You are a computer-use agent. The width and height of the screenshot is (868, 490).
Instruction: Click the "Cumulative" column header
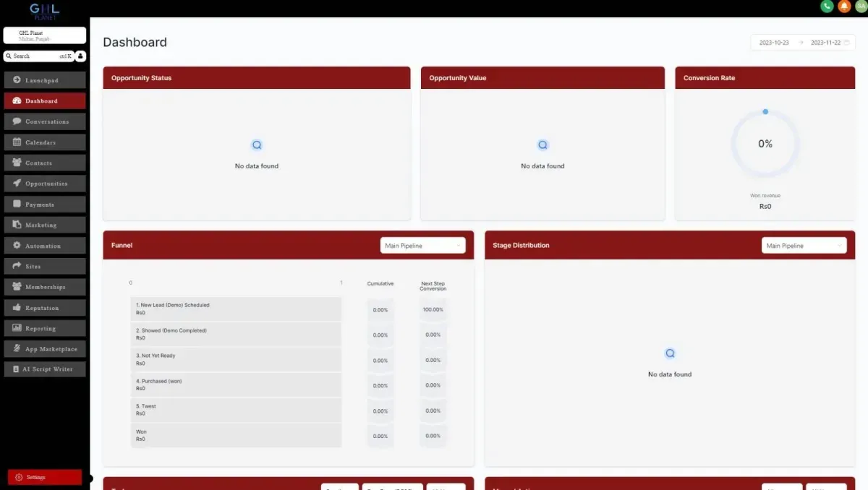[x=380, y=283]
